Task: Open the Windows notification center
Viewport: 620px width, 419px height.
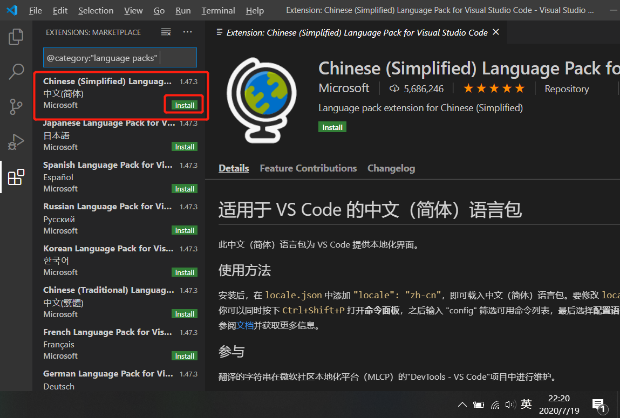Action: pyautogui.click(x=599, y=405)
